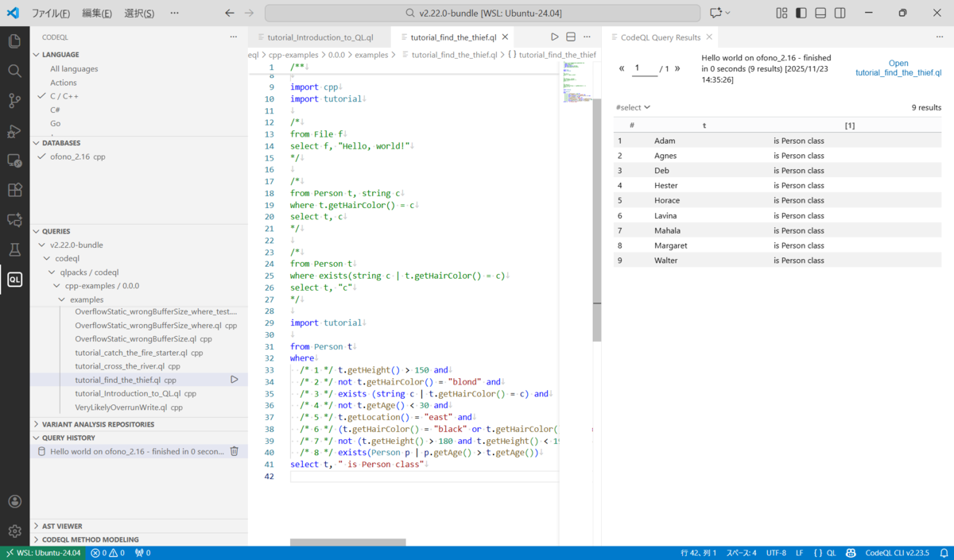Screen dimensions: 954x560
Task: Collapse the cpp-examples / 0.0.0 folder
Action: click(x=102, y=285)
